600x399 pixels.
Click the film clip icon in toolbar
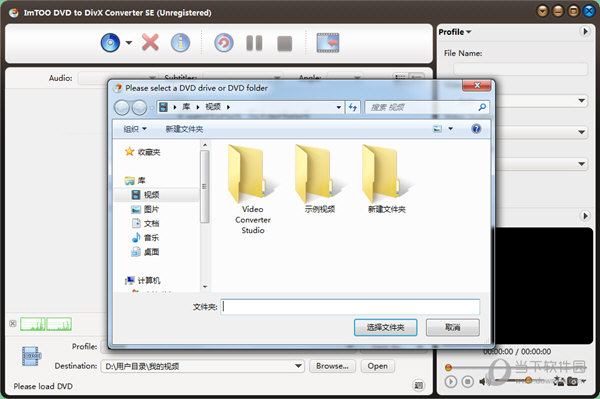[x=328, y=42]
